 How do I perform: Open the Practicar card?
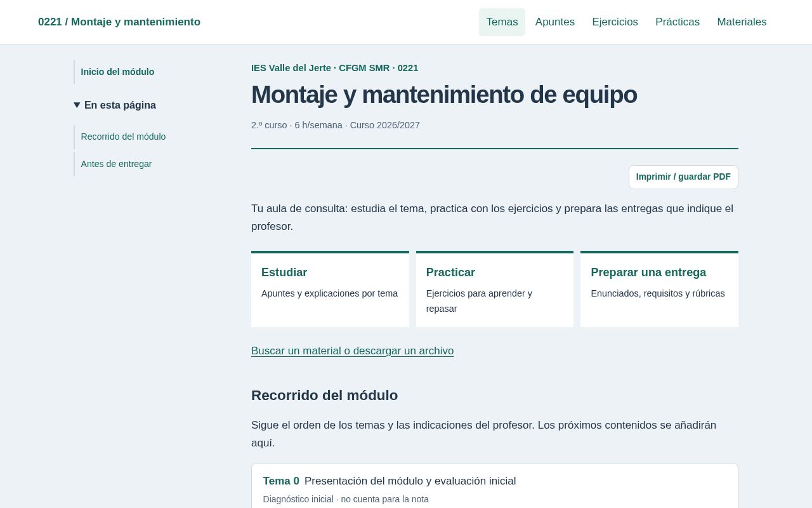[495, 290]
